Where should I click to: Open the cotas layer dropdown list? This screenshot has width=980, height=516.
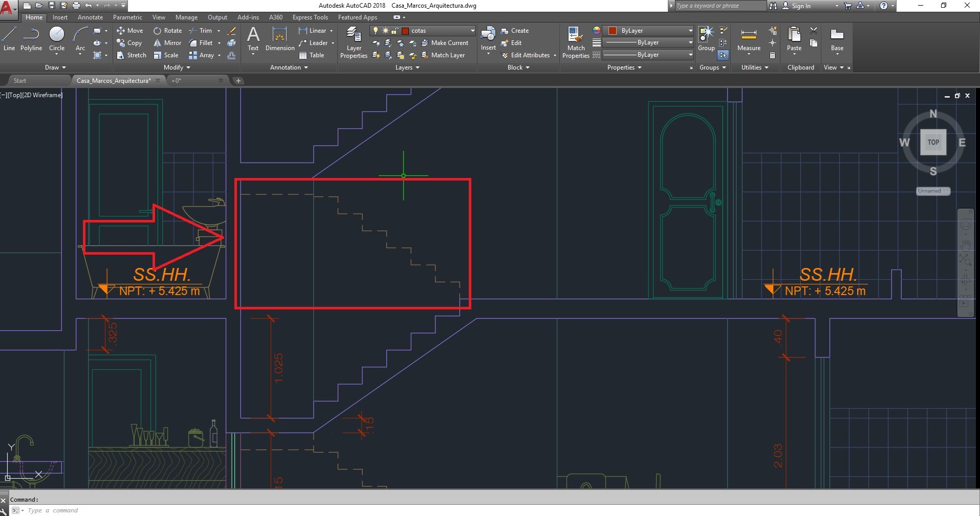point(472,31)
